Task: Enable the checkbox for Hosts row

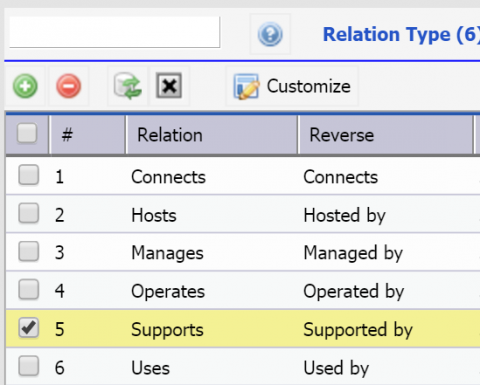Action: 29,213
